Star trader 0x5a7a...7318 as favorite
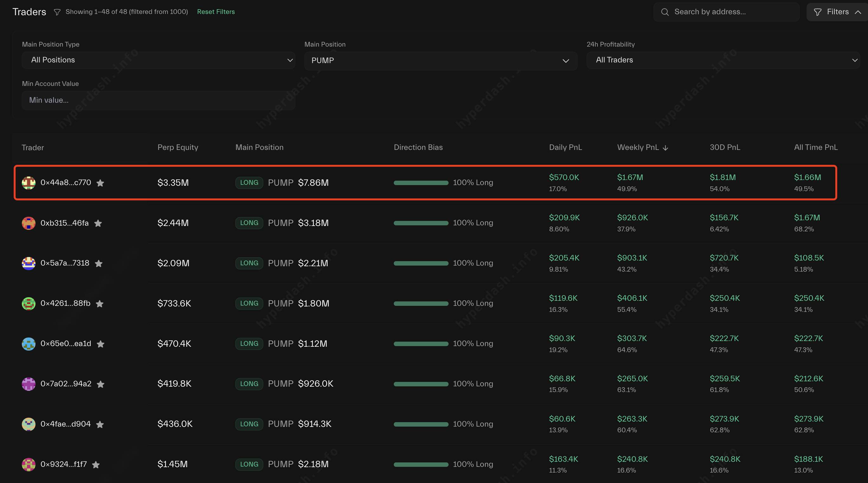This screenshot has width=868, height=483. click(x=99, y=263)
